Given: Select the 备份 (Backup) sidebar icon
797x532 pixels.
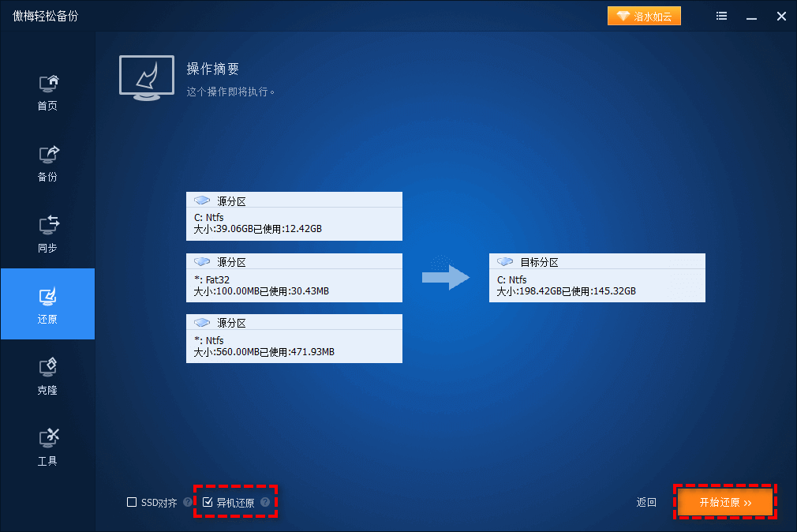Looking at the screenshot, I should [47, 162].
